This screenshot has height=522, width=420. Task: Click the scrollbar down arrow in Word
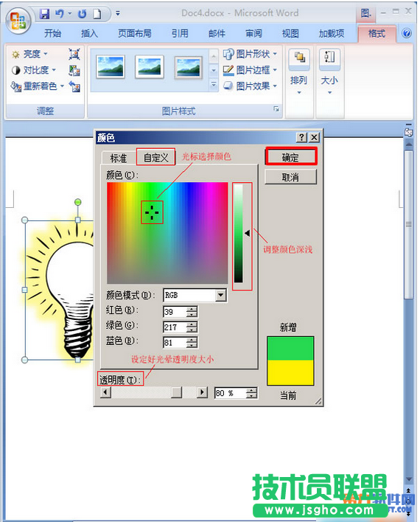tap(409, 479)
